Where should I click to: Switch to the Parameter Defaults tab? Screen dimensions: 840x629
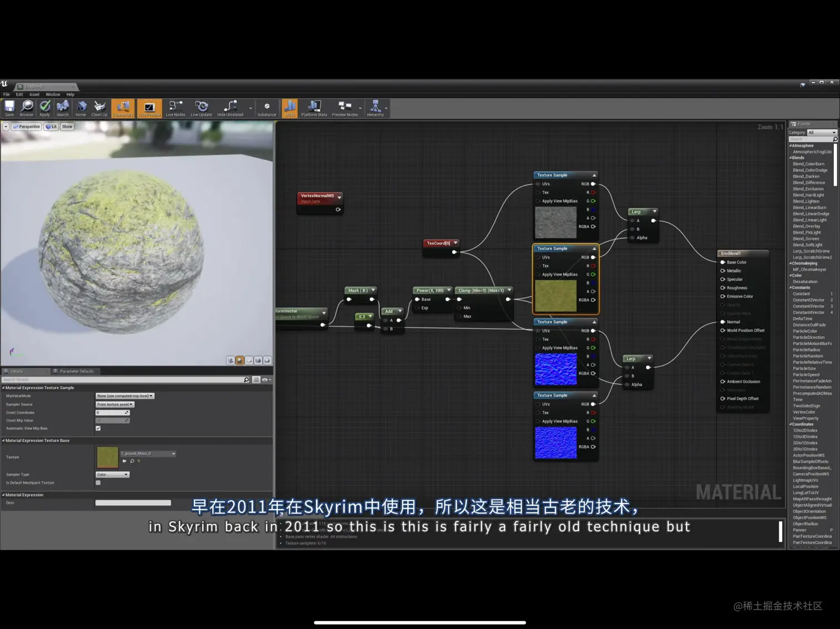(74, 371)
